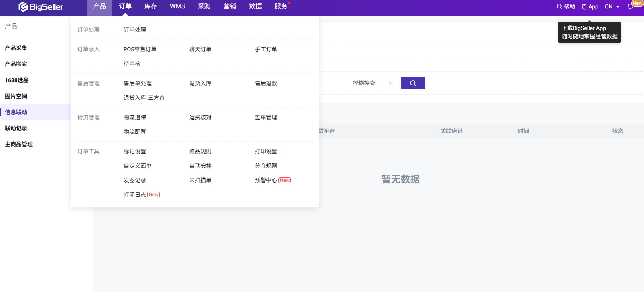Select 主商品管理 in the sidebar
This screenshot has height=292, width=644.
[x=19, y=144]
